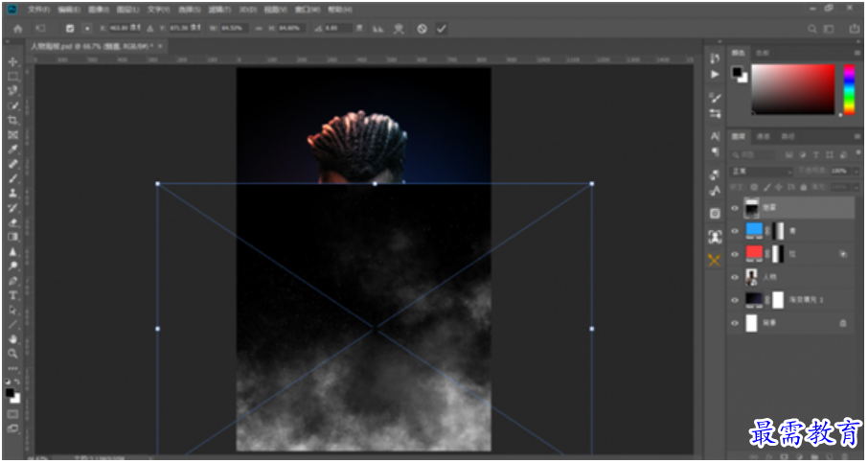Toggle Quick Mask mode in toolbar

click(x=12, y=414)
